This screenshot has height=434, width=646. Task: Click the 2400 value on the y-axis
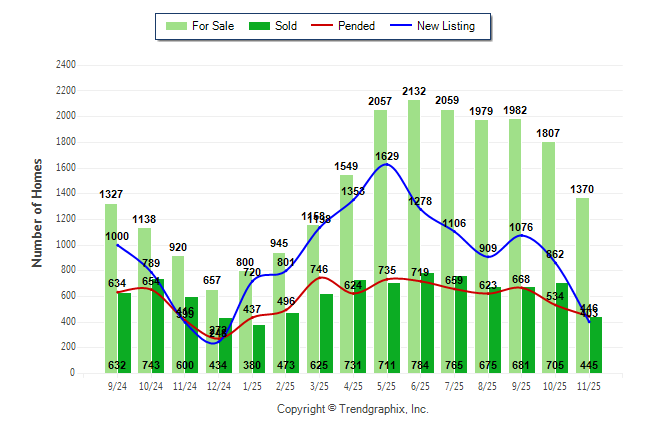[x=64, y=65]
